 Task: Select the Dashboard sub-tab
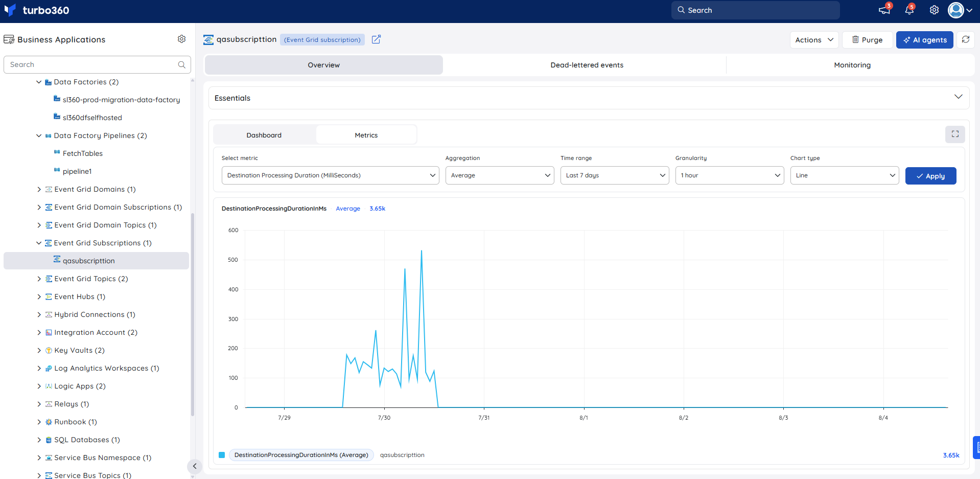click(264, 135)
